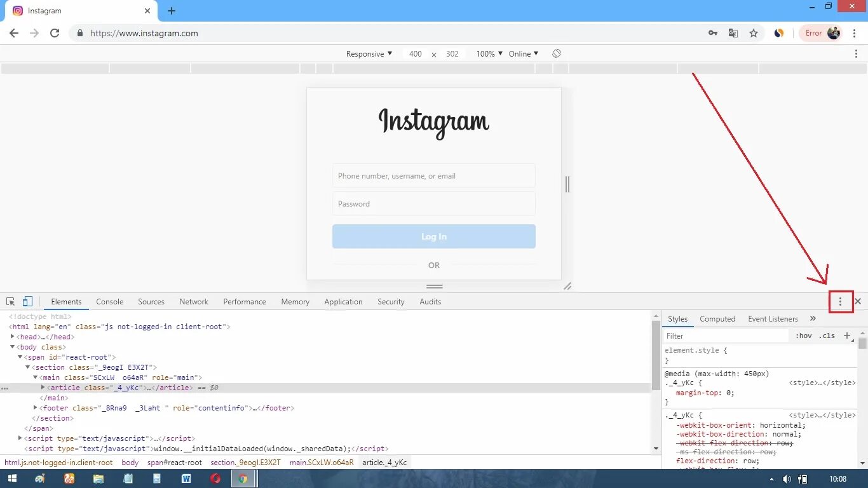
Task: Toggle the .cls class editor
Action: coord(827,335)
